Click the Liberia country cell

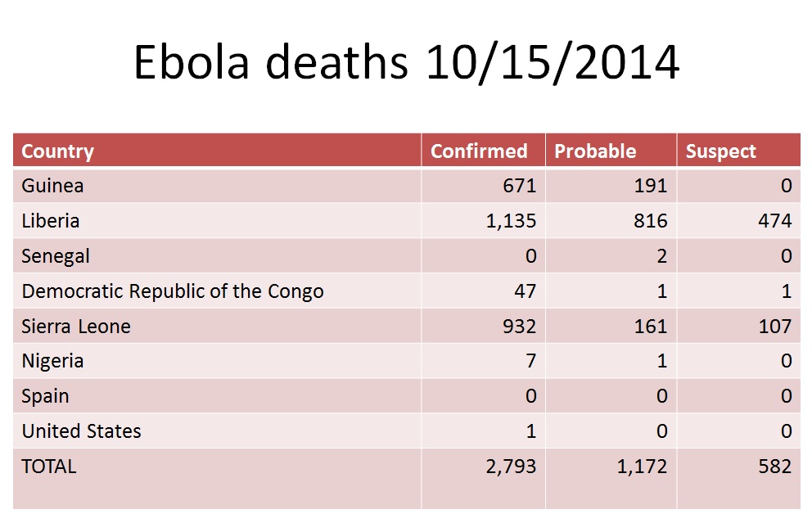pos(51,221)
